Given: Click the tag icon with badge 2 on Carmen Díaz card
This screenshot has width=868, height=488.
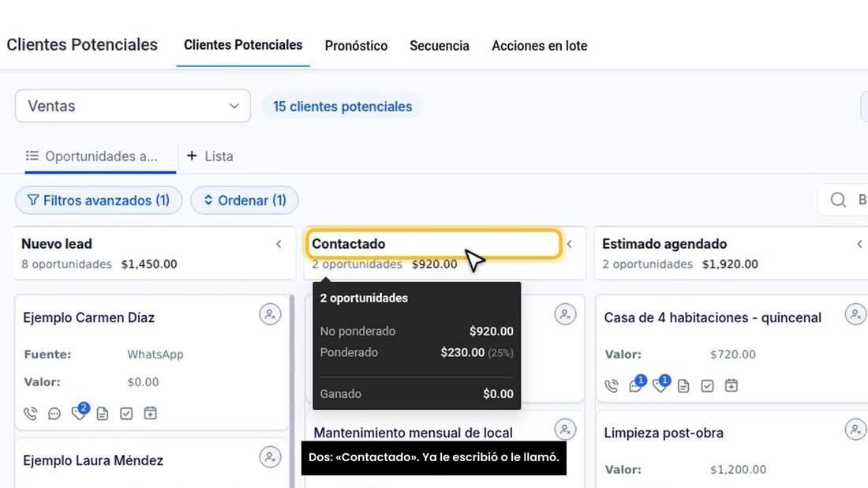Looking at the screenshot, I should (79, 412).
